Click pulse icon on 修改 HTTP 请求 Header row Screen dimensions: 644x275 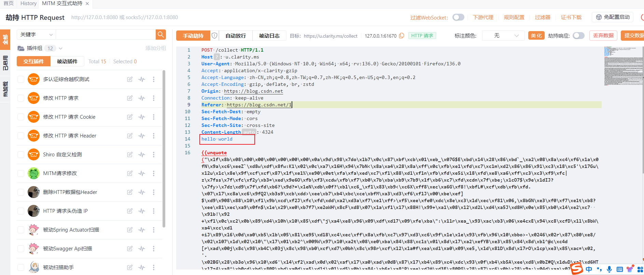tap(142, 136)
